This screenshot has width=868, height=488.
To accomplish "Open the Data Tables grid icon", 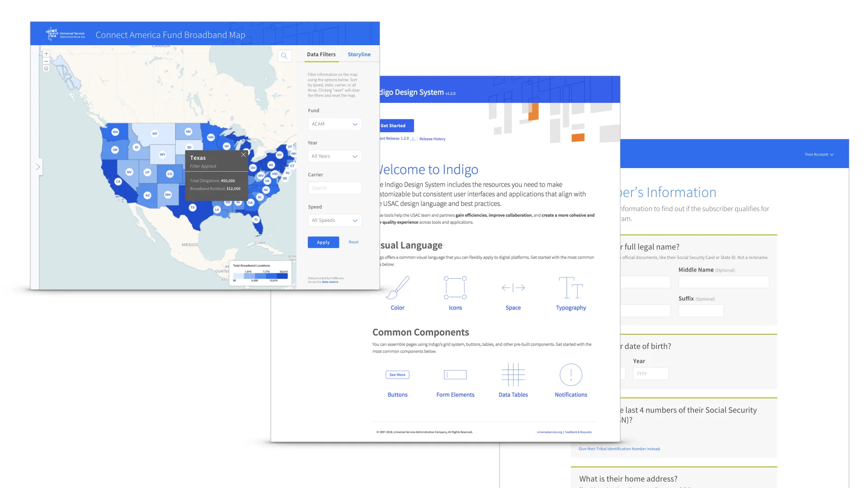I will click(x=513, y=375).
